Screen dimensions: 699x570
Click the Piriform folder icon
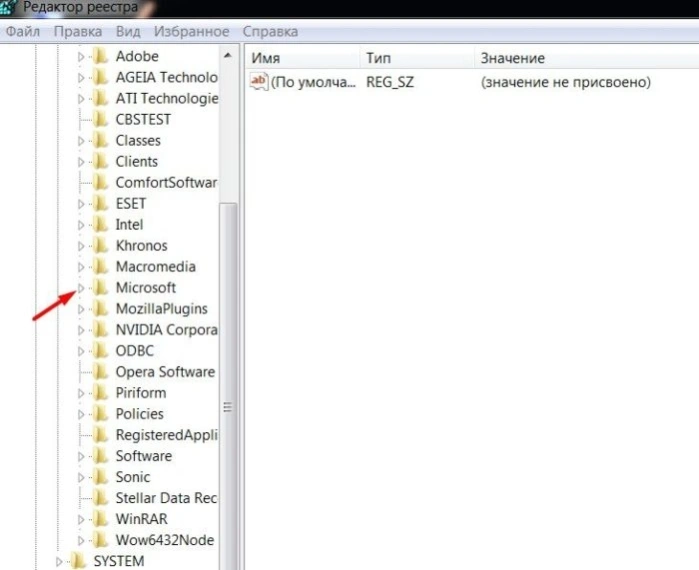pyautogui.click(x=101, y=393)
